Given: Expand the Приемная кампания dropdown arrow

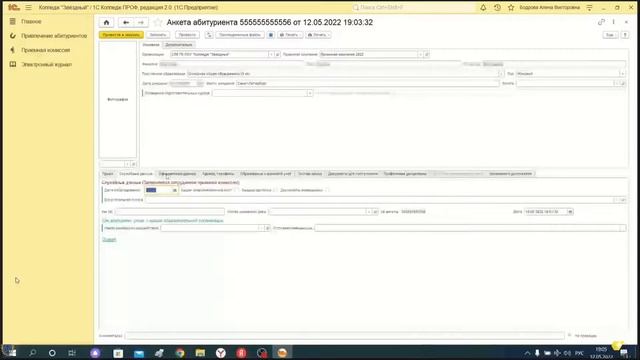Looking at the screenshot, I should click(x=420, y=54).
